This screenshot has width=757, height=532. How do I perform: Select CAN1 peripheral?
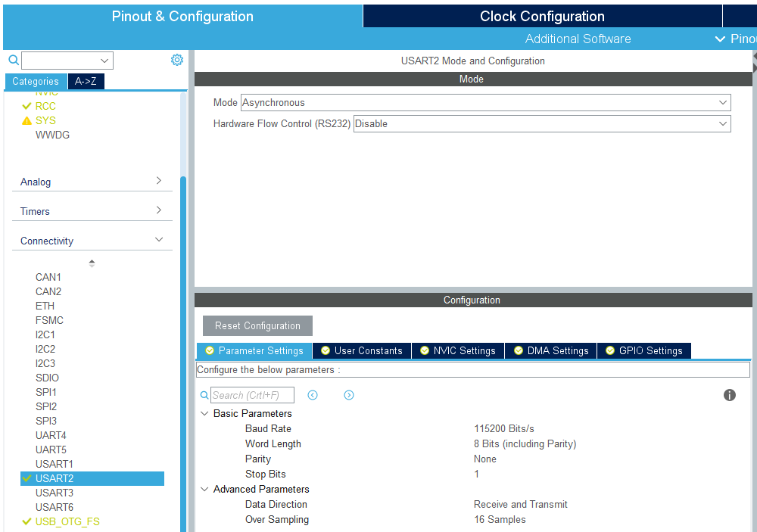[48, 278]
